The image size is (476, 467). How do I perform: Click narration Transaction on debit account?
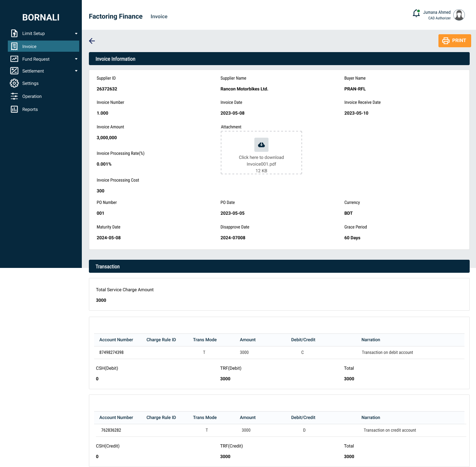coord(387,352)
